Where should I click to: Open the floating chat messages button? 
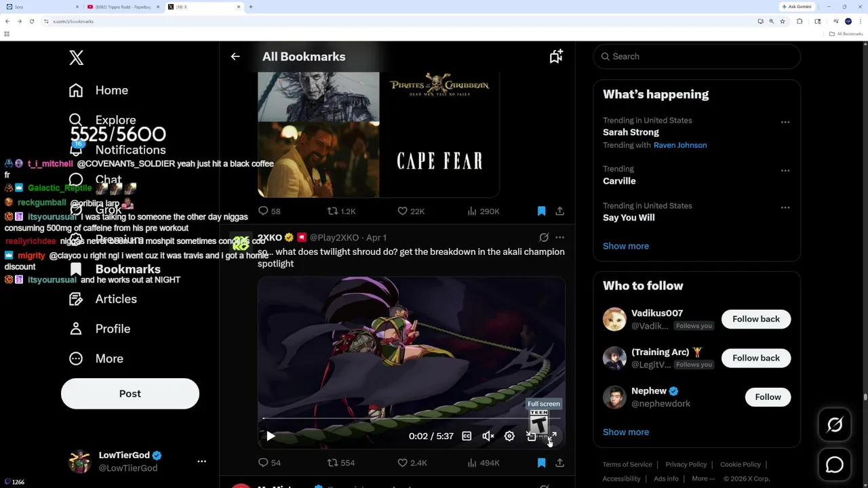[x=835, y=465]
